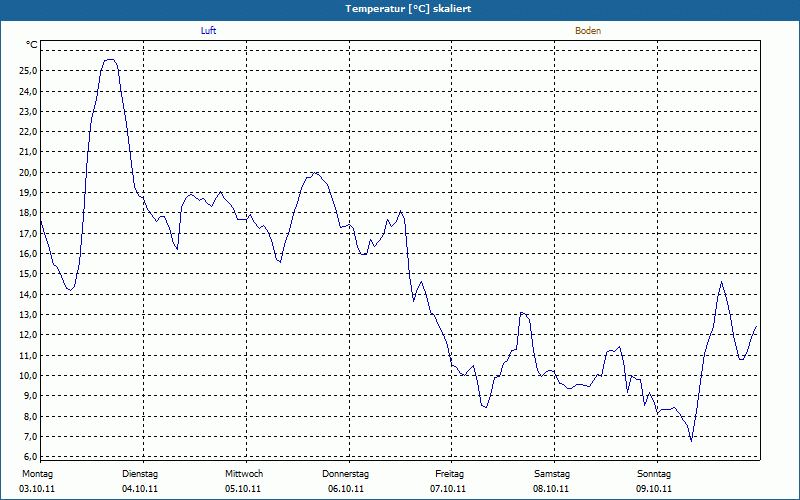Click the 04.10.11 date label
This screenshot has height=500, width=800.
click(140, 489)
